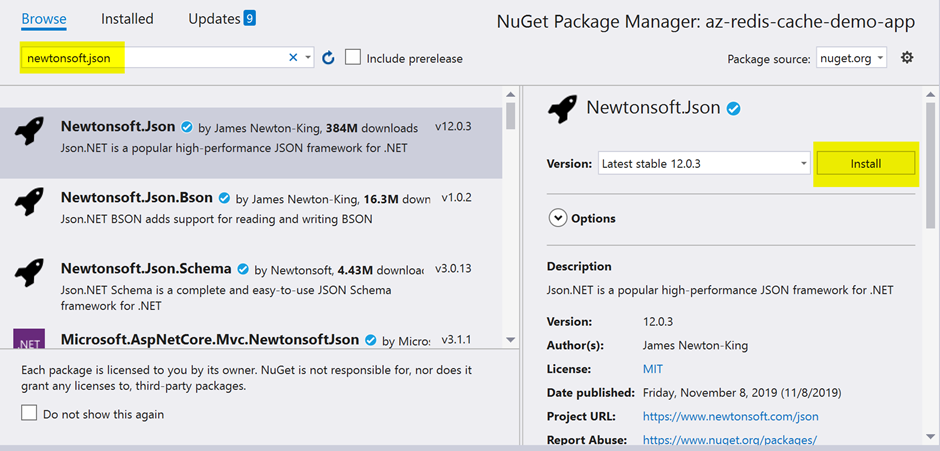Click verified badge next to Newtonsoft.Json.Schema
Viewport: 940px width, 451px height.
tap(243, 269)
